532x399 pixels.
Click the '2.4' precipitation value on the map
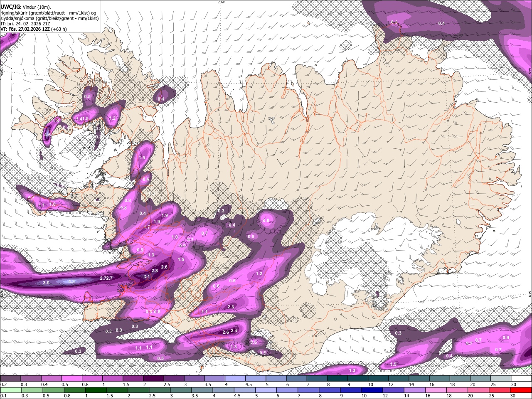coord(234,331)
